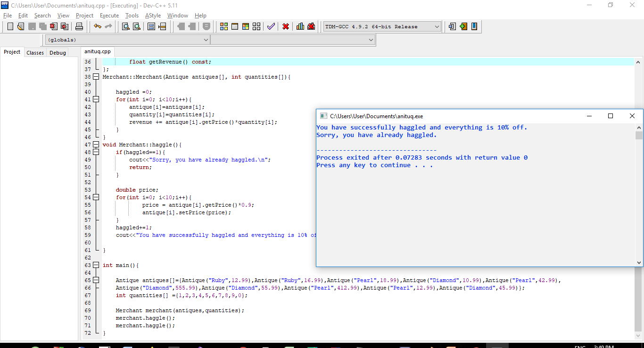Collapse the Merchant constructor fold at line 38
This screenshot has height=348, width=644.
click(x=96, y=77)
